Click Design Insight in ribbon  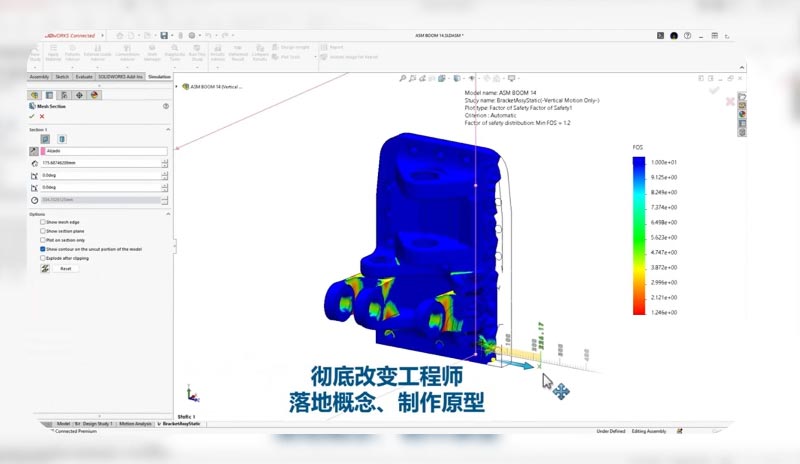click(x=291, y=47)
